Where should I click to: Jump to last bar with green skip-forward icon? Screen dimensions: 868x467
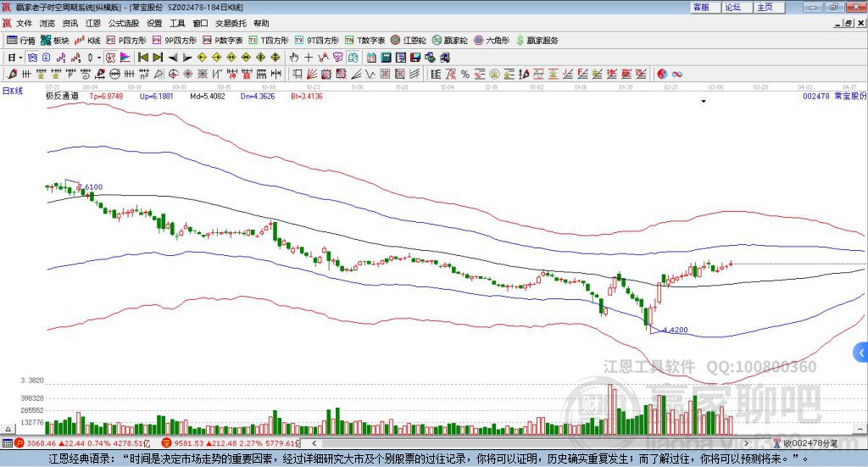[x=158, y=58]
